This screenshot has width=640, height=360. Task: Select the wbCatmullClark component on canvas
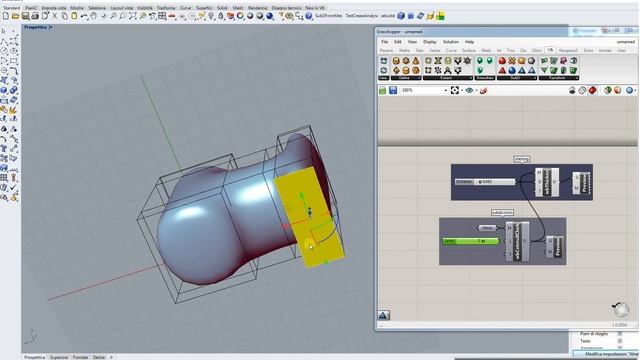click(517, 241)
